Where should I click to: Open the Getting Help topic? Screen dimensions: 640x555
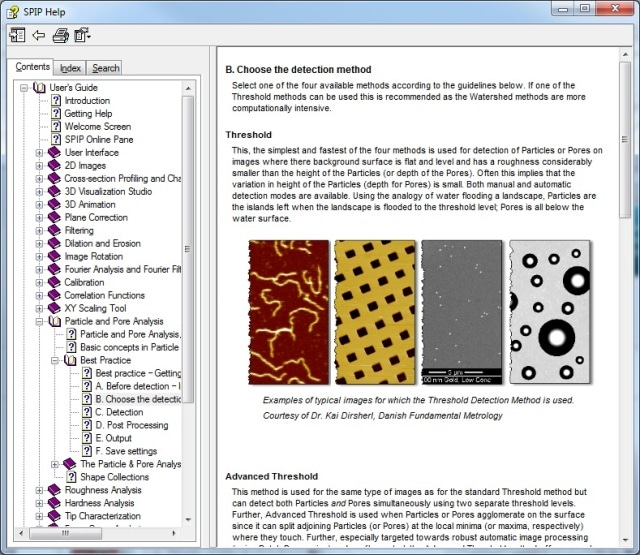click(x=88, y=113)
